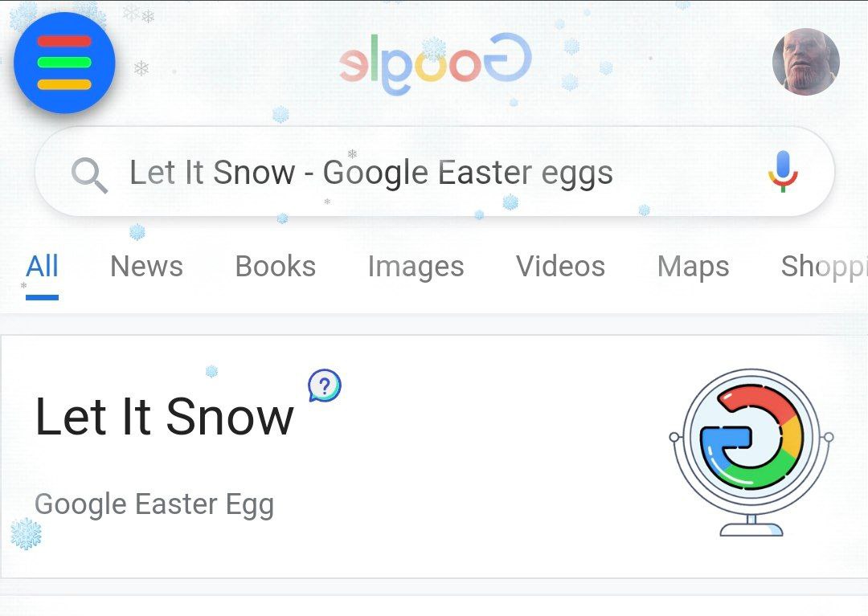868x616 pixels.
Task: Click the snowflake just below the search bar's left end
Action: click(137, 232)
